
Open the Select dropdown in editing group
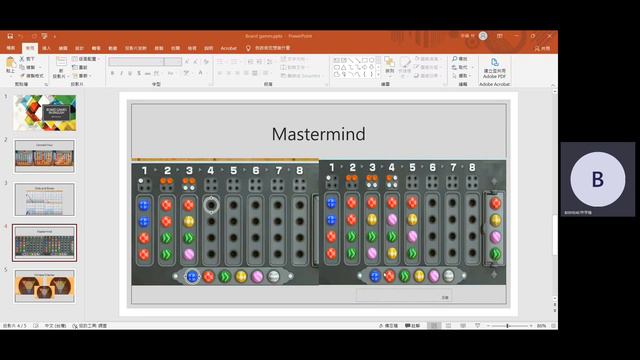tap(461, 76)
